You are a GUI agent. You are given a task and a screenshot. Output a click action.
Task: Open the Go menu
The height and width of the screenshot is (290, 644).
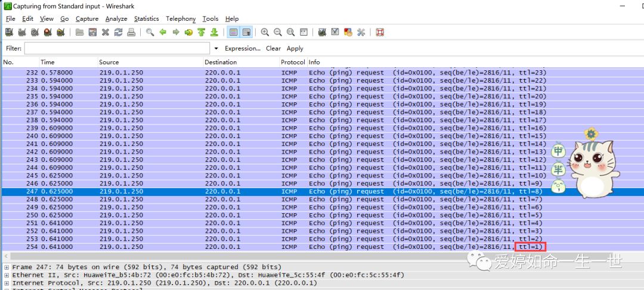[x=64, y=19]
